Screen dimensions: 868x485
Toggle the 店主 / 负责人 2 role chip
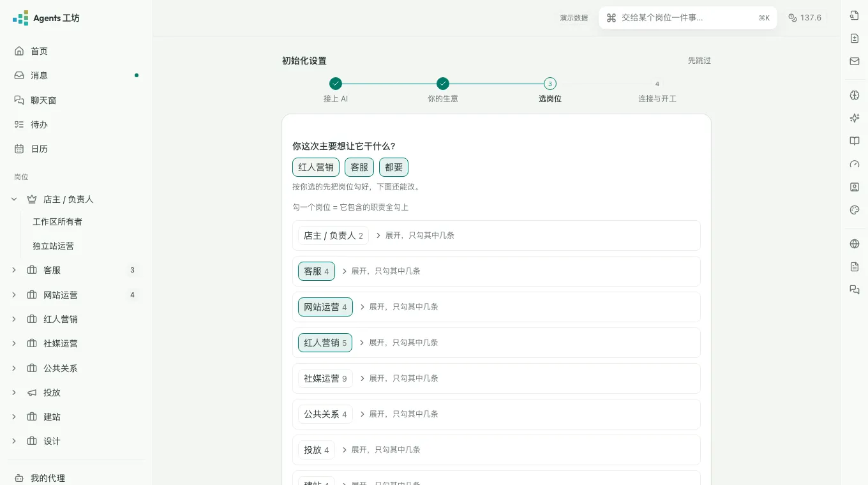click(333, 235)
